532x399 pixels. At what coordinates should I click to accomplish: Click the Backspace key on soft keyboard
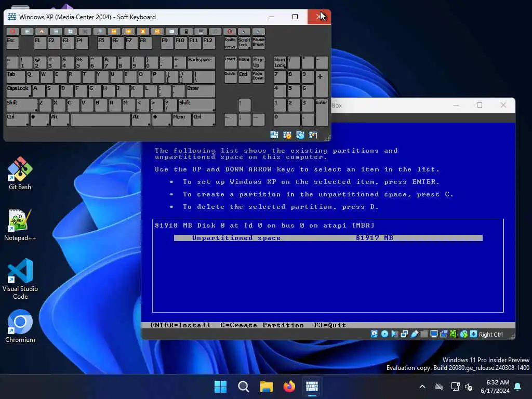pos(201,62)
